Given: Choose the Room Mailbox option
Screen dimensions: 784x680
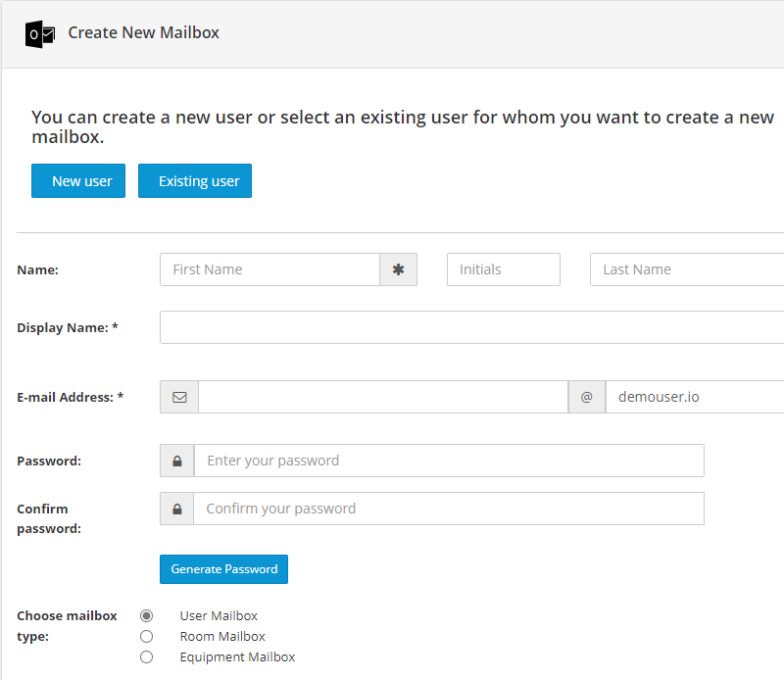Looking at the screenshot, I should click(146, 637).
